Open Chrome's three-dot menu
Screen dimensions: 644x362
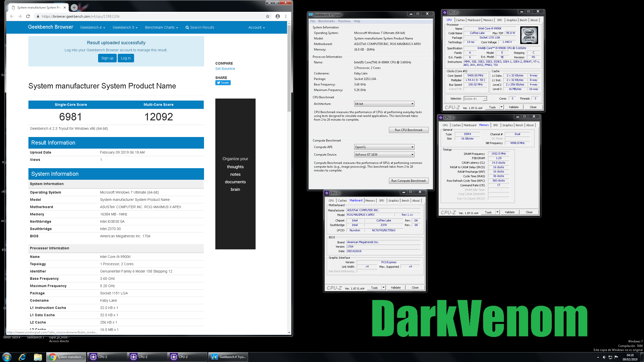point(286,16)
